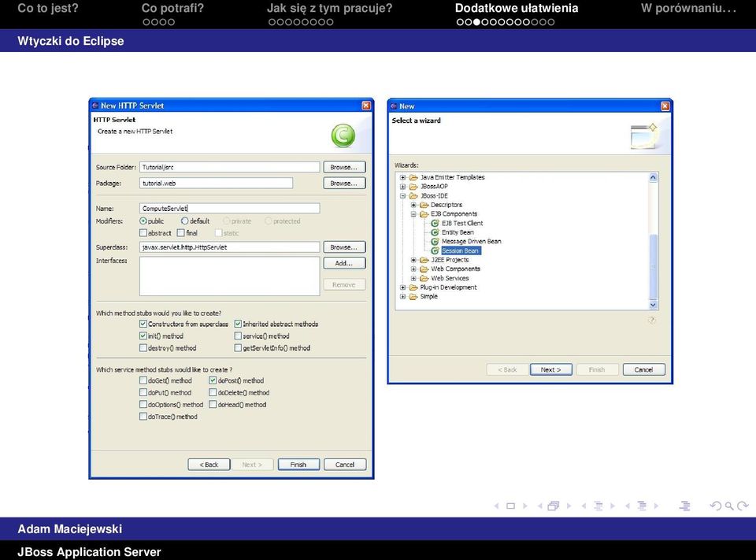Click the JBossAOP folder icon

(413, 187)
